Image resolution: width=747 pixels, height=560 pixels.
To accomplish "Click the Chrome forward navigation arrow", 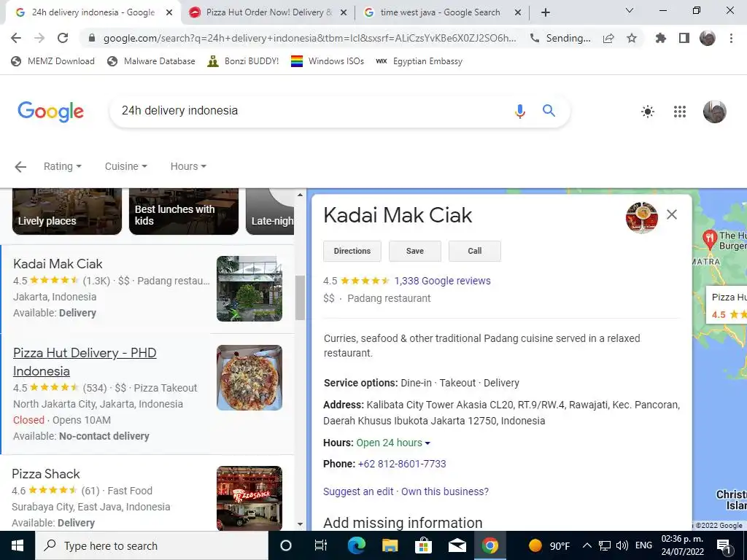I will [39, 38].
